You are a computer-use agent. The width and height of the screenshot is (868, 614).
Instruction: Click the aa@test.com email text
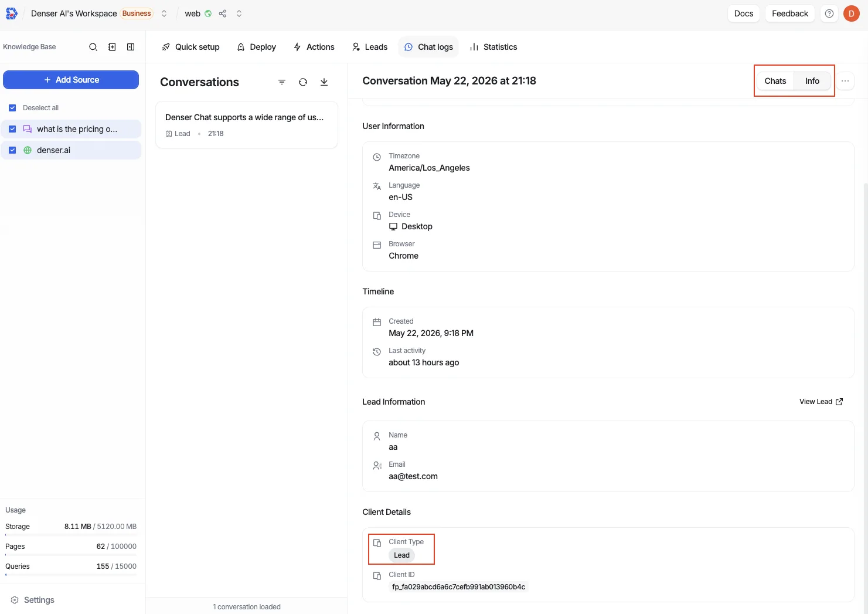(413, 476)
